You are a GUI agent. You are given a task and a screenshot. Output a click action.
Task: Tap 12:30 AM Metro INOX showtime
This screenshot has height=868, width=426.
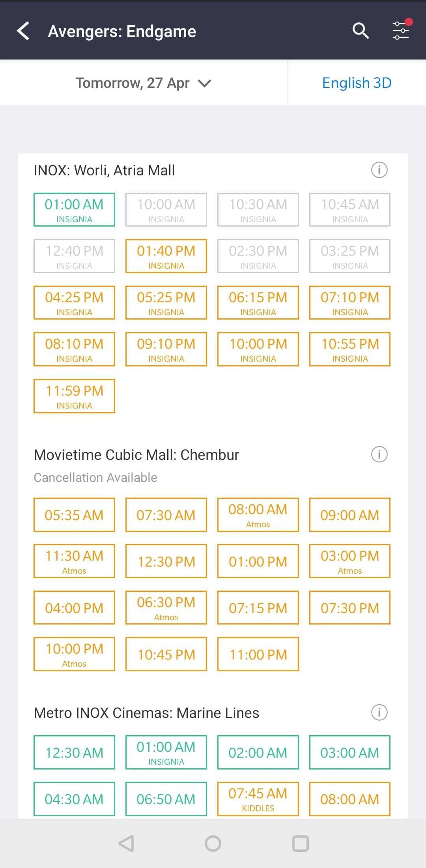coord(74,752)
